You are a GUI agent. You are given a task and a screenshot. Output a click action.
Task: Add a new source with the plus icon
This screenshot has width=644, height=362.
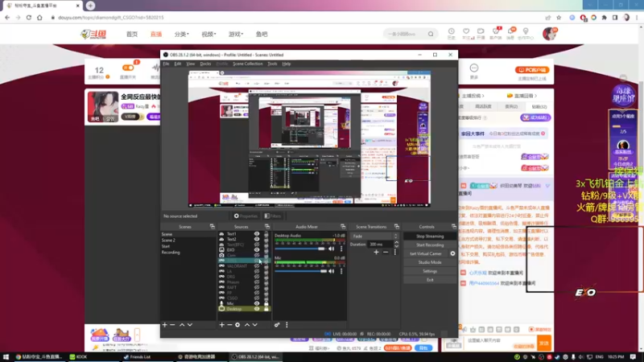(222, 325)
